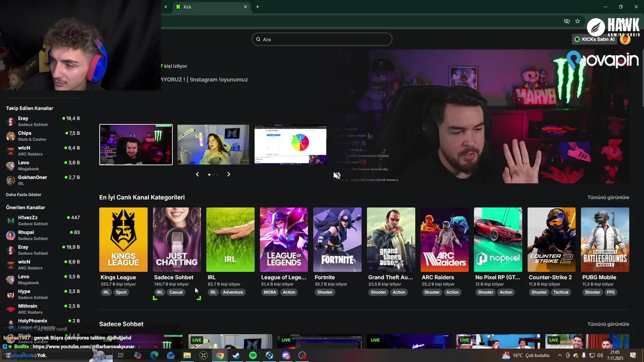Open Microsoft Edge from taskbar

click(x=154, y=355)
